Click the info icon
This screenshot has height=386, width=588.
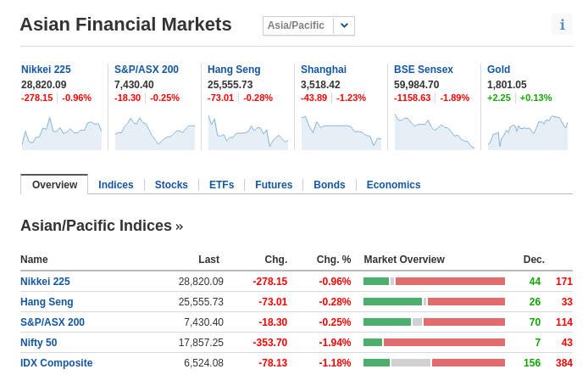point(562,25)
